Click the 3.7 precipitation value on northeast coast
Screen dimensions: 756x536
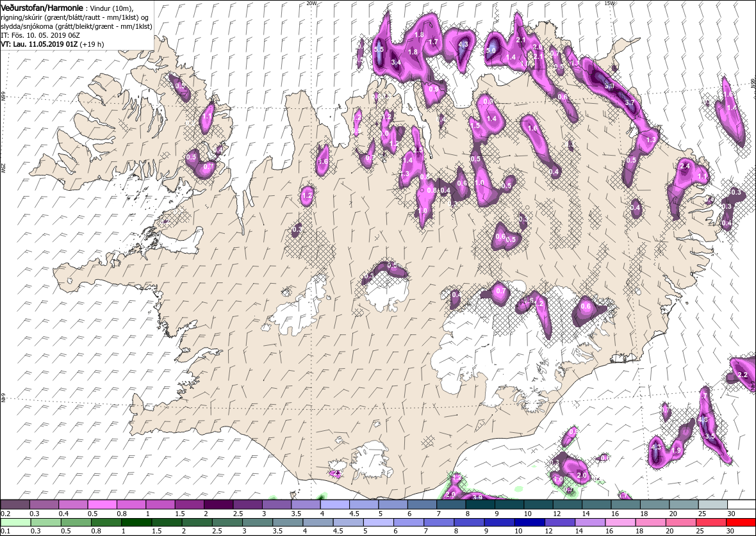tap(630, 102)
